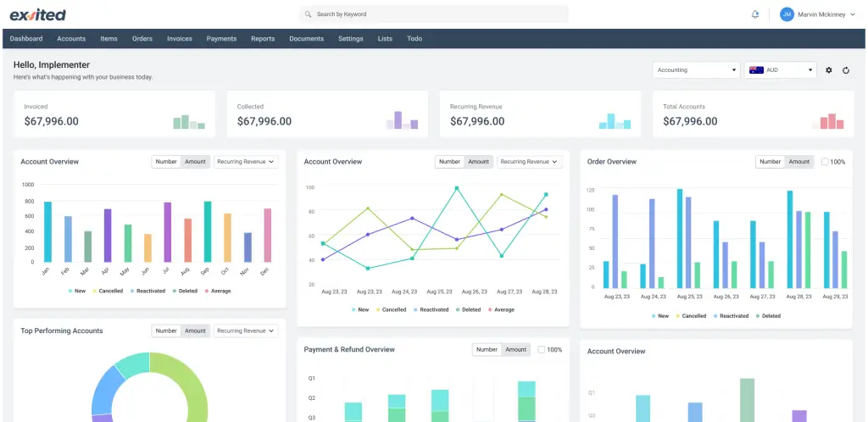Toggle the New legend in the bar chart

point(77,291)
